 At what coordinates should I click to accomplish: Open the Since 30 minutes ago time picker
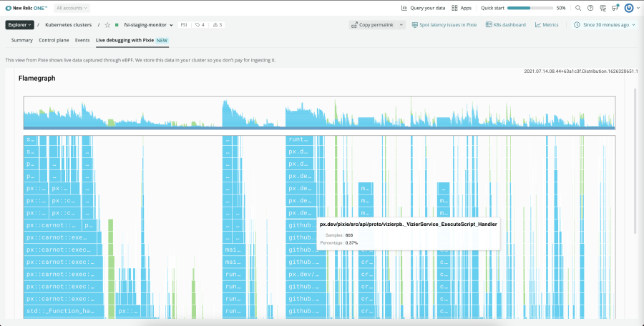605,24
